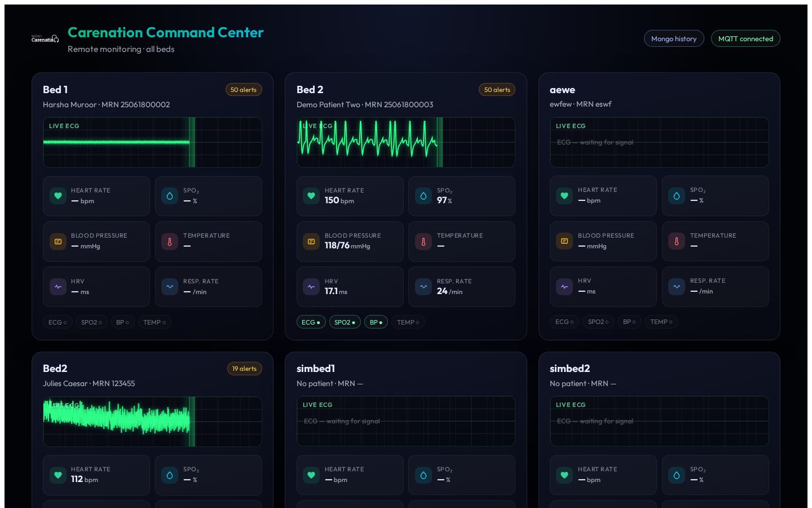
Task: Click heart icon beside 112 bpm reading
Action: (x=58, y=475)
